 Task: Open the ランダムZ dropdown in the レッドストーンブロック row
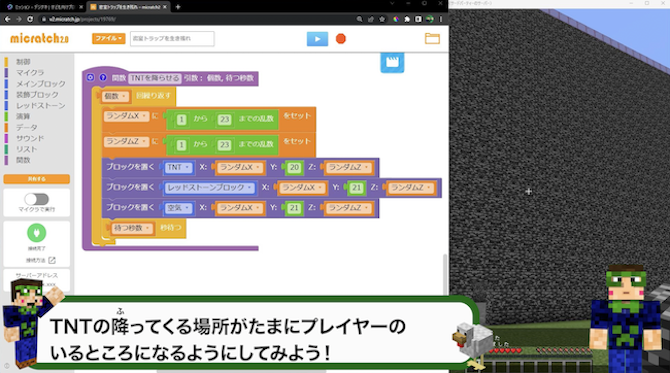click(x=411, y=188)
